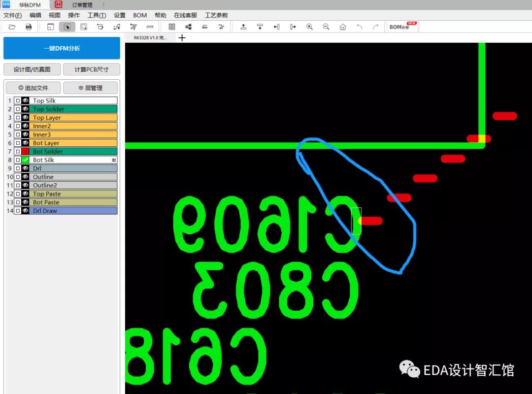Zoom out with the magnifier minus
The image size is (532, 394).
(326, 27)
